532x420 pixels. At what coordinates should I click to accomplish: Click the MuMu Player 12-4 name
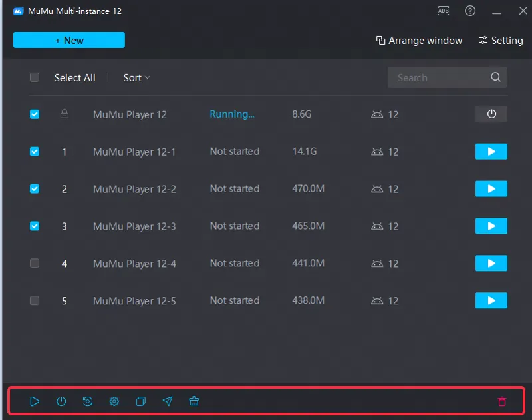135,264
